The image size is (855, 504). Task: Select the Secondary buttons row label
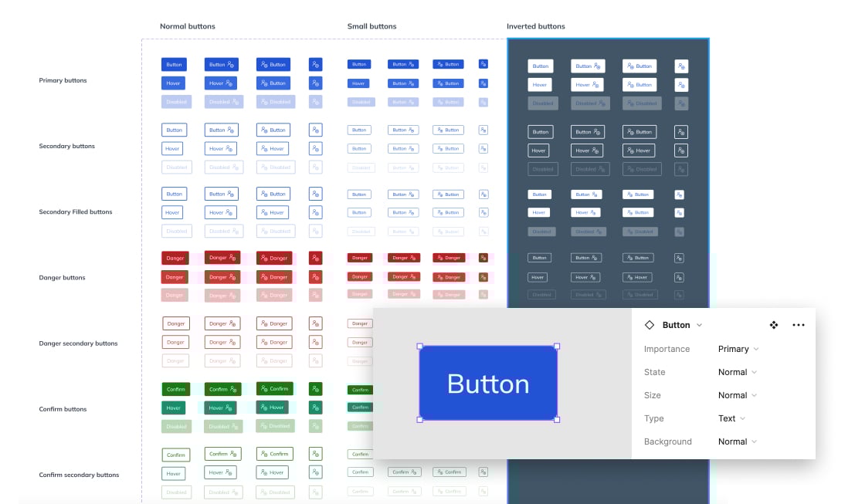pyautogui.click(x=66, y=146)
